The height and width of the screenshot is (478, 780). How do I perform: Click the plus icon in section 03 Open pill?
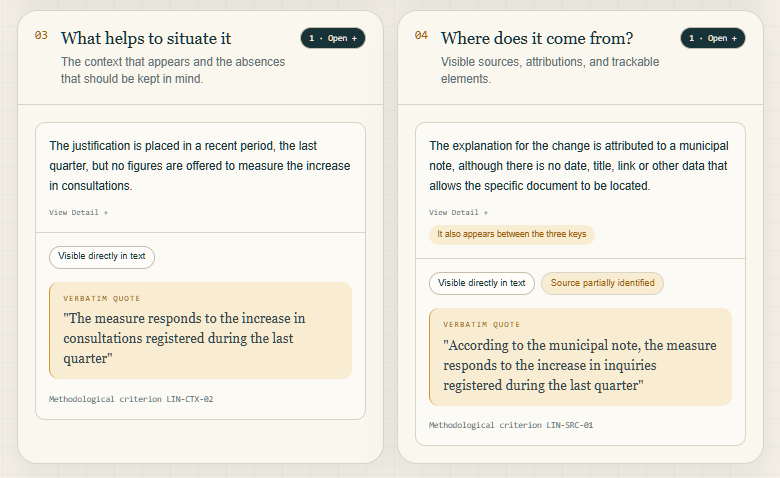pyautogui.click(x=354, y=39)
